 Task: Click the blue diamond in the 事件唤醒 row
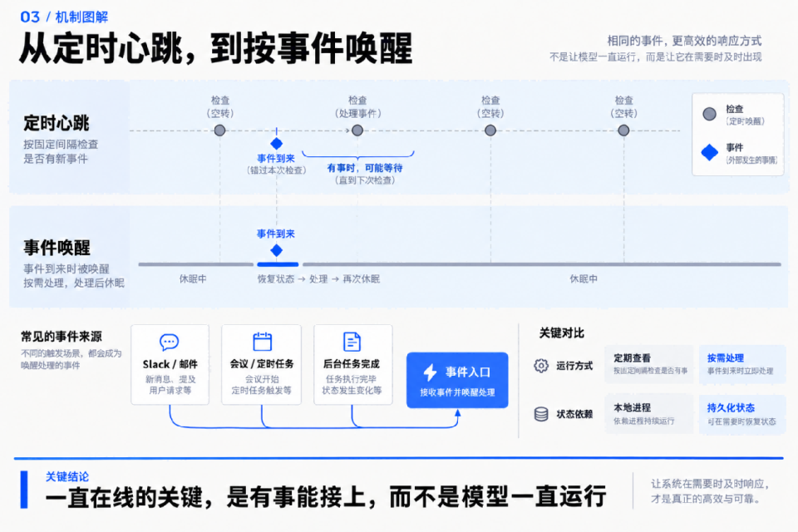coord(276,250)
